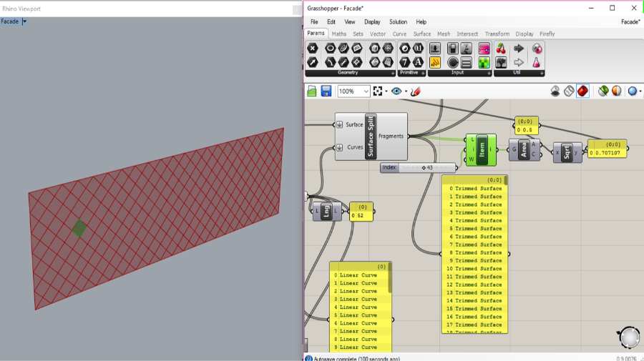Open file with the green folder icon
Image resolution: width=644 pixels, height=361 pixels.
point(312,91)
